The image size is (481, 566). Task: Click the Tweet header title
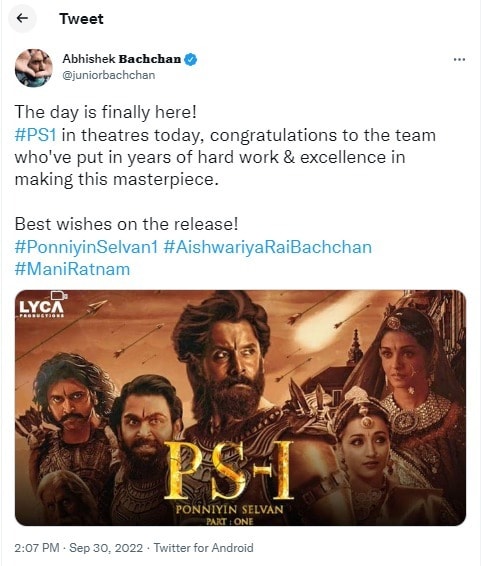click(x=81, y=19)
